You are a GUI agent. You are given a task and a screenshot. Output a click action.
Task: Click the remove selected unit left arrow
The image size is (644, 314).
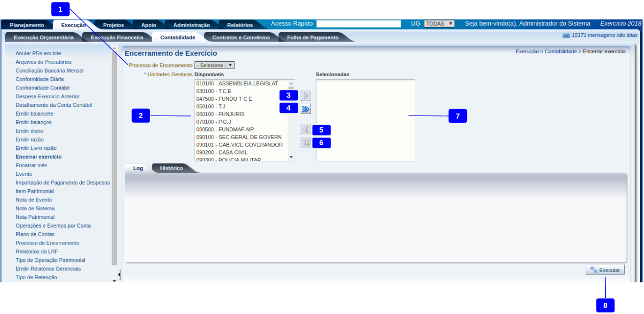pos(305,129)
